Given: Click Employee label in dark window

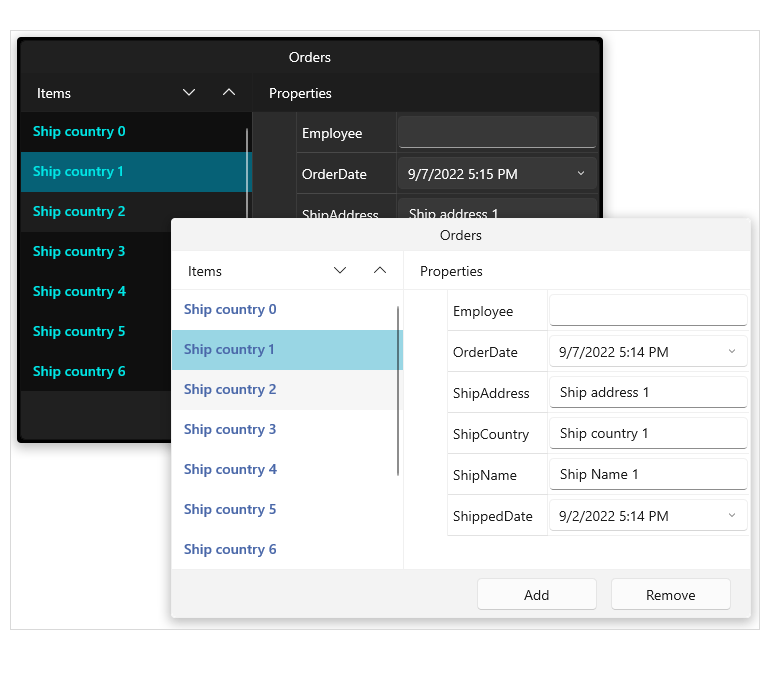Looking at the screenshot, I should pyautogui.click(x=332, y=134).
